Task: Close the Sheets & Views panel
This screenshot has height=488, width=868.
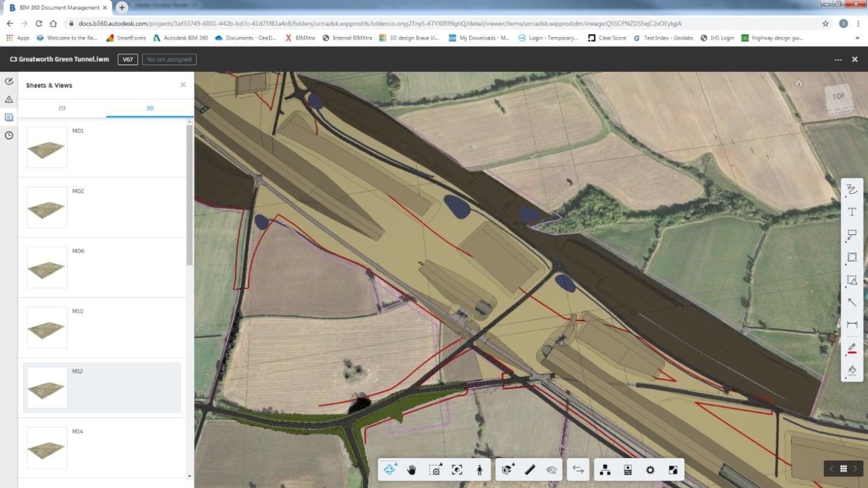Action: point(183,85)
